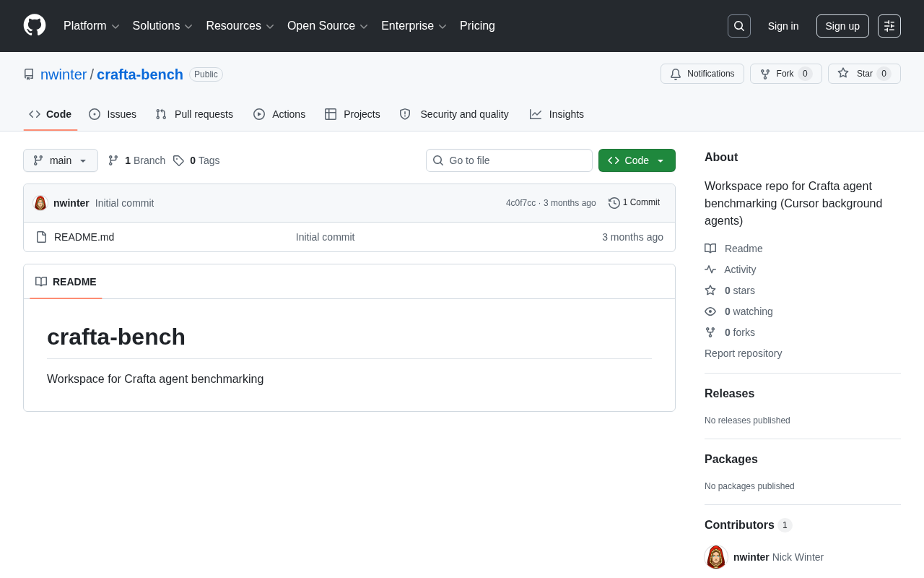924x578 pixels.
Task: Switch to the Issues tab
Action: [113, 114]
